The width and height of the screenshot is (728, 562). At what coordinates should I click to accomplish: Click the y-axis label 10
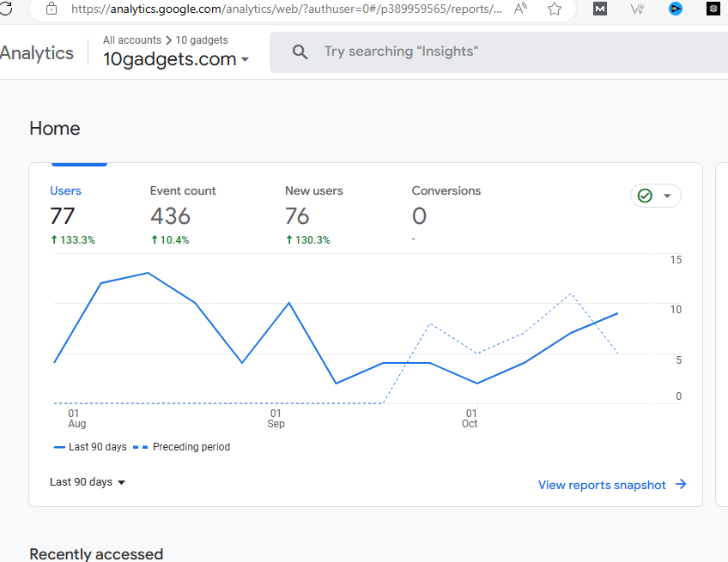pos(676,310)
